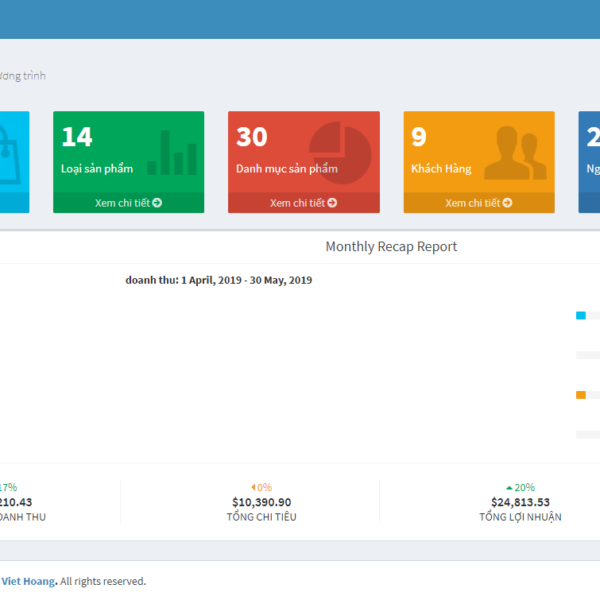600x600 pixels.
Task: Click the bar chart icon in green card
Action: click(x=172, y=153)
